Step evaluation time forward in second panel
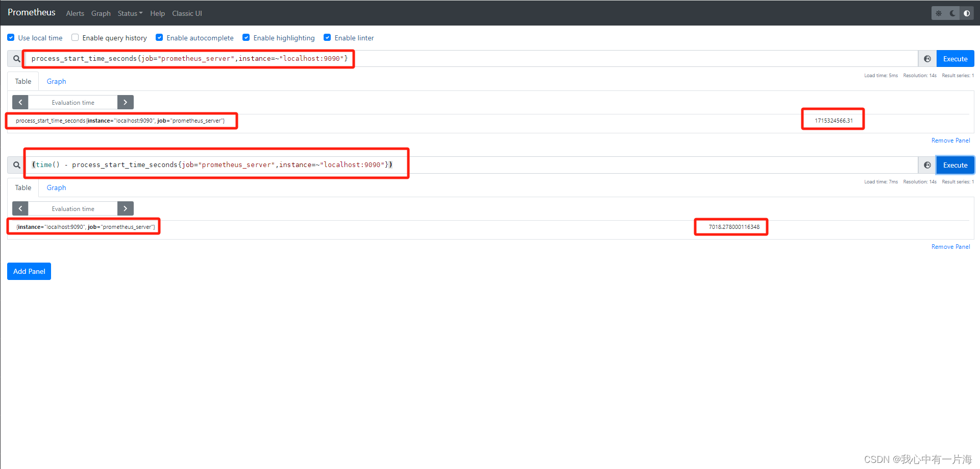This screenshot has width=980, height=469. click(125, 208)
